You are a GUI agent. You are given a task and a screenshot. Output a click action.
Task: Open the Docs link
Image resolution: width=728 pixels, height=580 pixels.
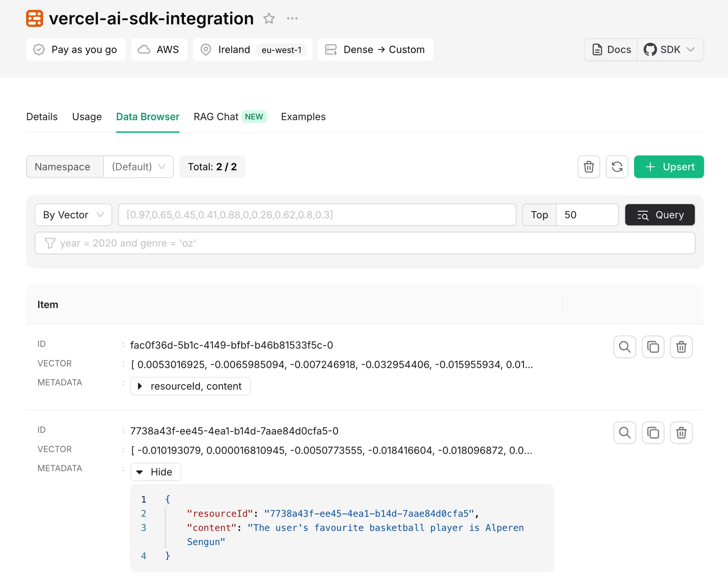point(611,49)
